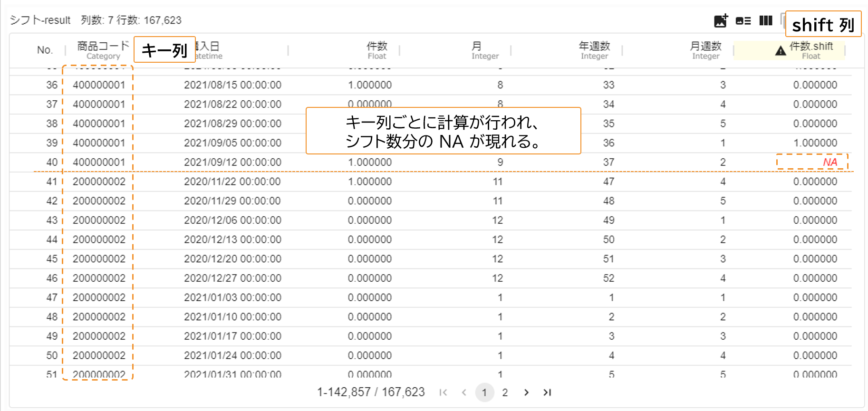Click row number 41
This screenshot has width=868, height=411.
(52, 182)
